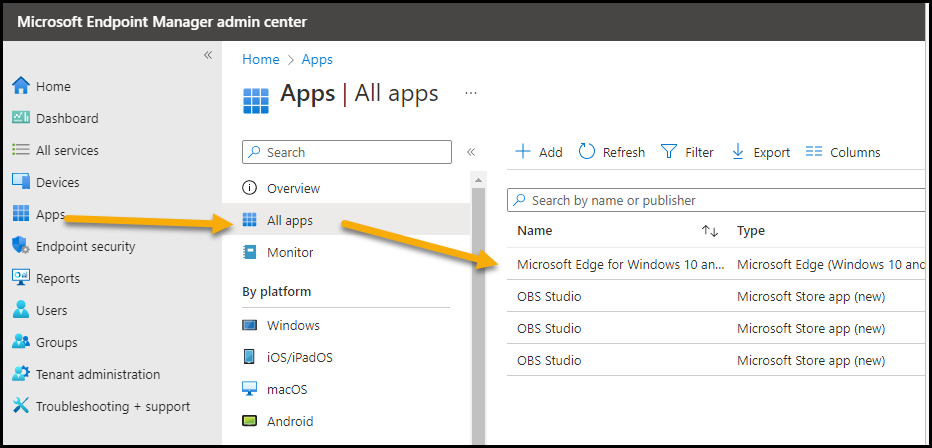This screenshot has height=448, width=932.
Task: Click the Monitor book icon
Action: (250, 253)
